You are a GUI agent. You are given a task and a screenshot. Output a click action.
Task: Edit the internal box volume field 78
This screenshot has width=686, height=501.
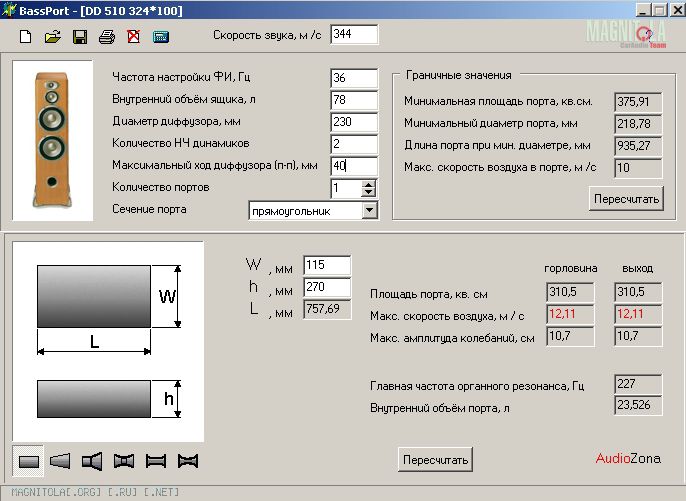pyautogui.click(x=354, y=100)
